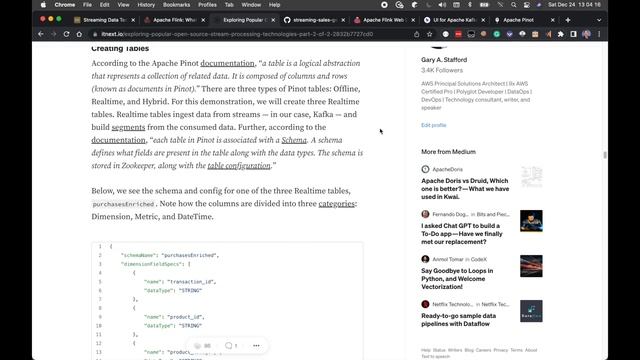
Task: Open the Profiles menu
Action: pos(207,5)
